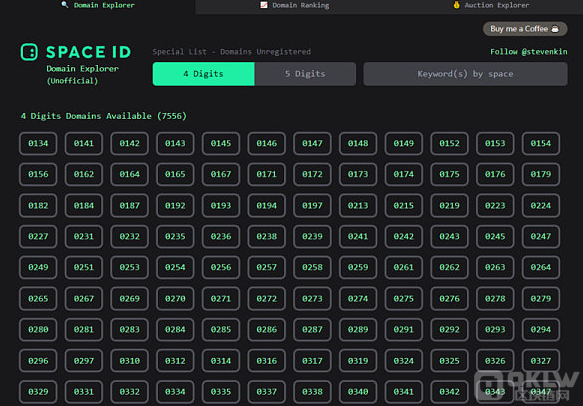Select domain 0276
583x406 pixels.
(450, 299)
